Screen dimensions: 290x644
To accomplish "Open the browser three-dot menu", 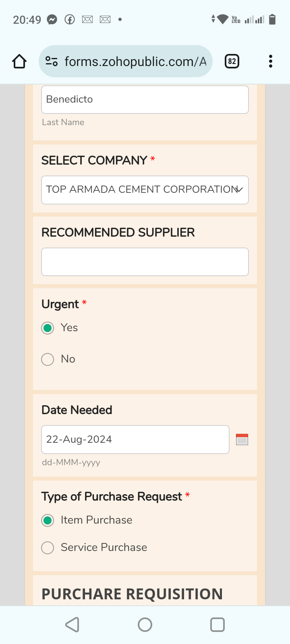I will (271, 62).
